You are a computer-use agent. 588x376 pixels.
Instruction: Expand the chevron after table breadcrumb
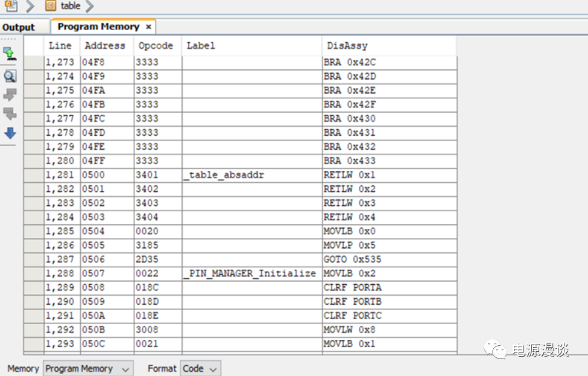pyautogui.click(x=90, y=6)
